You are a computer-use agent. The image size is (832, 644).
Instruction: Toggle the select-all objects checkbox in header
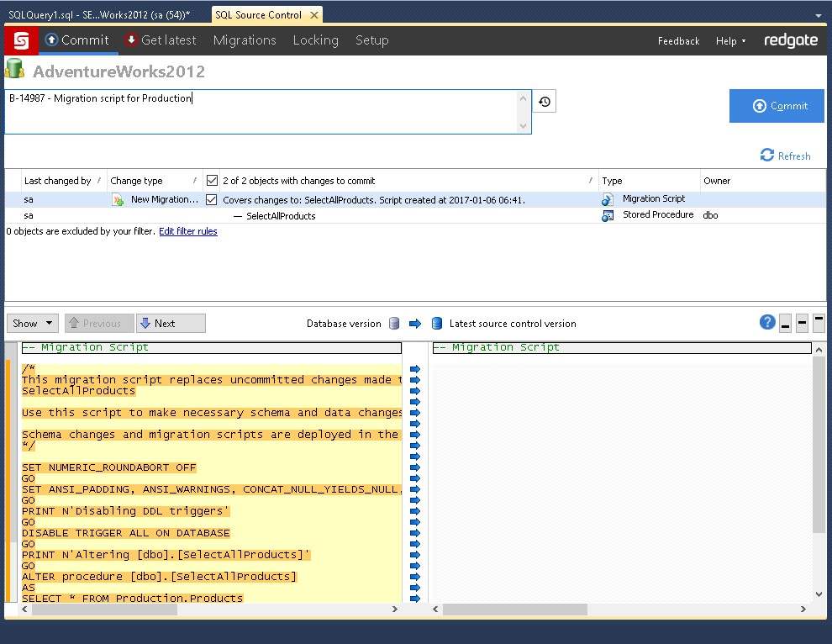(x=212, y=181)
